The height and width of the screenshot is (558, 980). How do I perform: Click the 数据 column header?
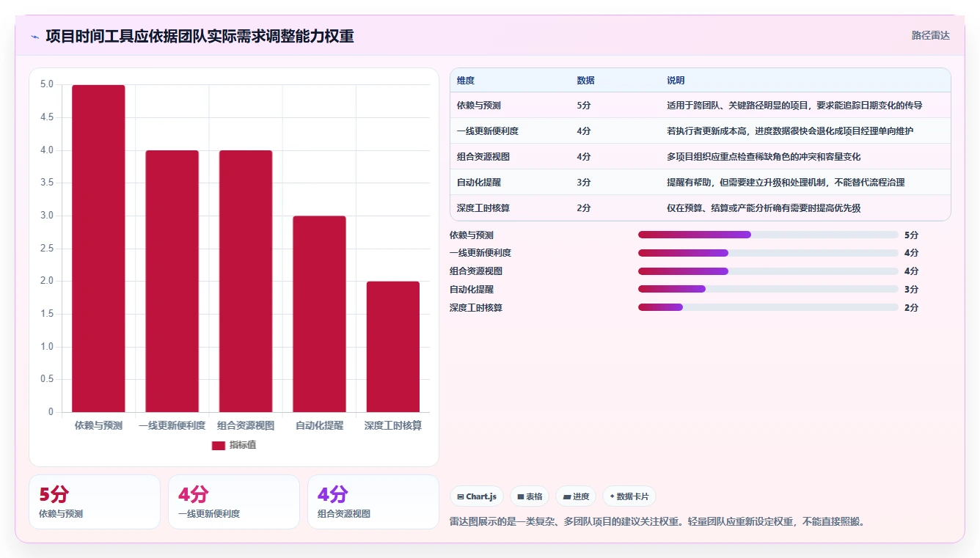585,80
